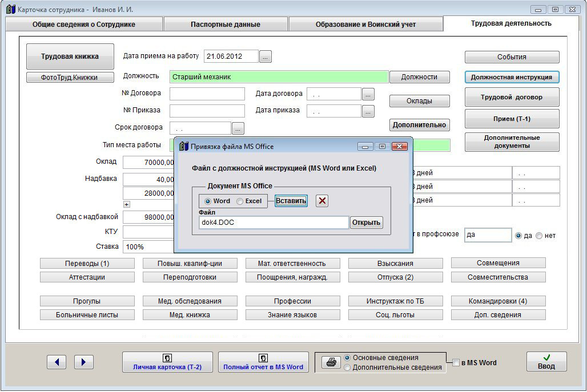Go to next employee with right arrow

pos(84,362)
